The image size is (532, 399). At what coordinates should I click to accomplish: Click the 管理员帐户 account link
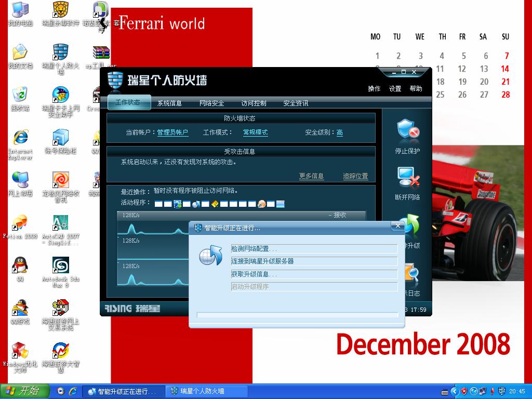(172, 132)
